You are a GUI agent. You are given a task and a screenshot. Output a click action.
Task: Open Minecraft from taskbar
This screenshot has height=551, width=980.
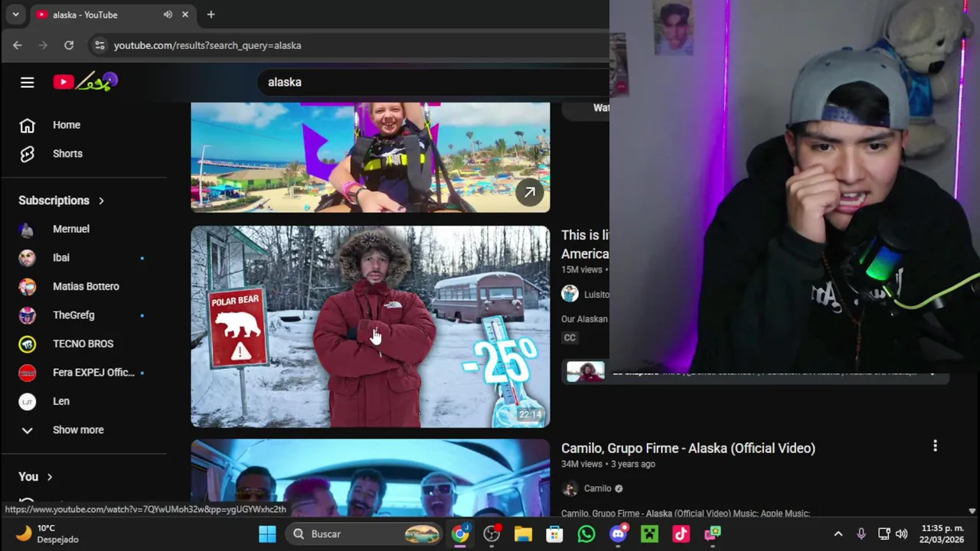[649, 533]
